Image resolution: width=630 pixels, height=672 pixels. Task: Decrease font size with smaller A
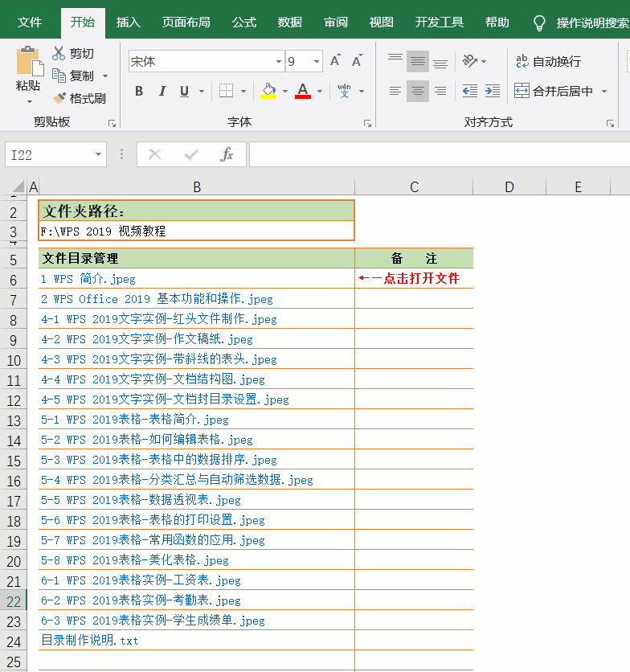(357, 61)
